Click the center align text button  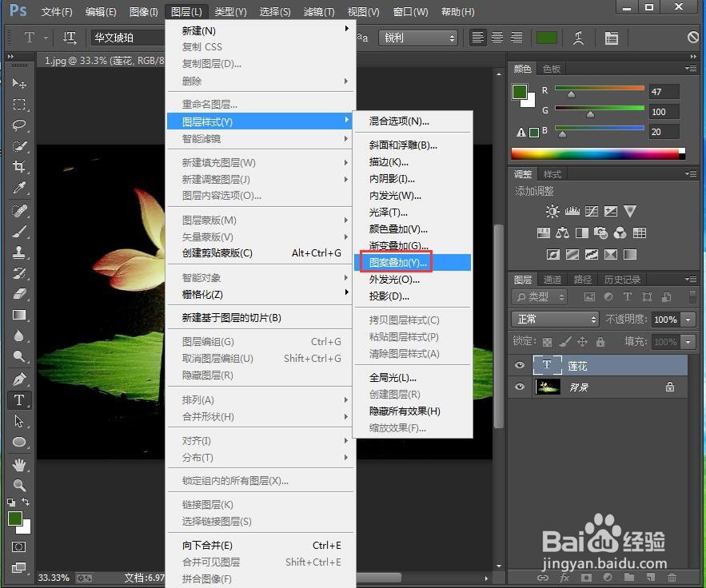coord(497,37)
